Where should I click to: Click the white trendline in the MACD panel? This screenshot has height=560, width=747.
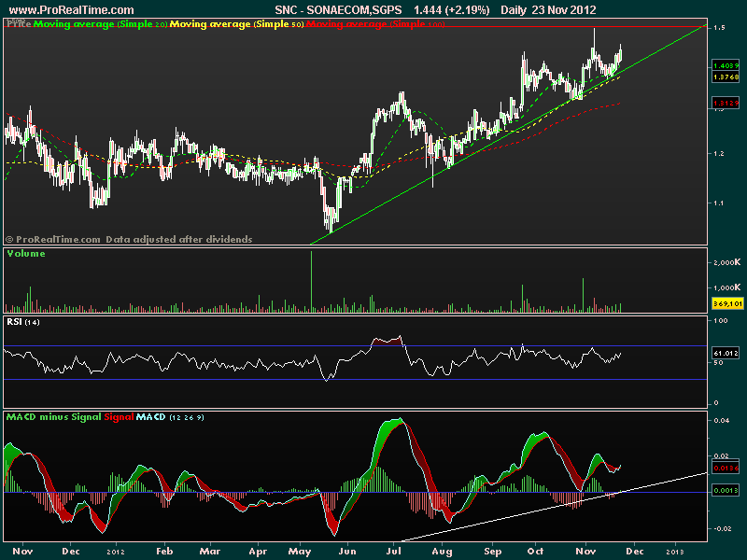tap(555, 507)
